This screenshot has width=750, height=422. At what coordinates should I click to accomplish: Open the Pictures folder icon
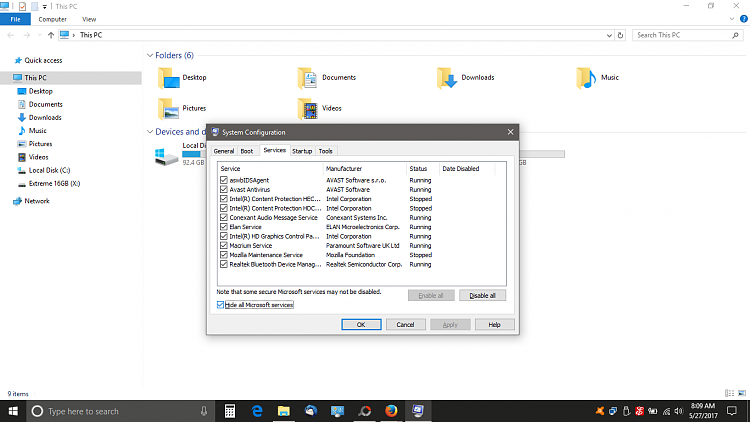click(x=169, y=109)
